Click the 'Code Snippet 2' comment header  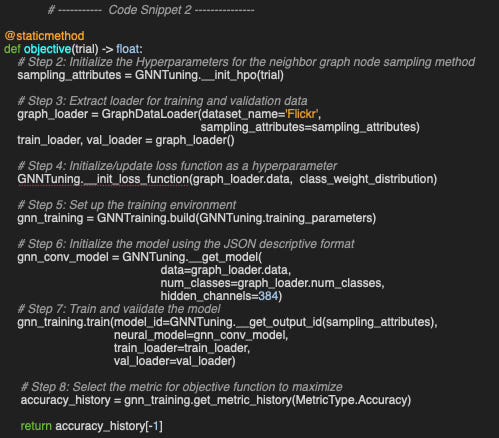pyautogui.click(x=151, y=10)
